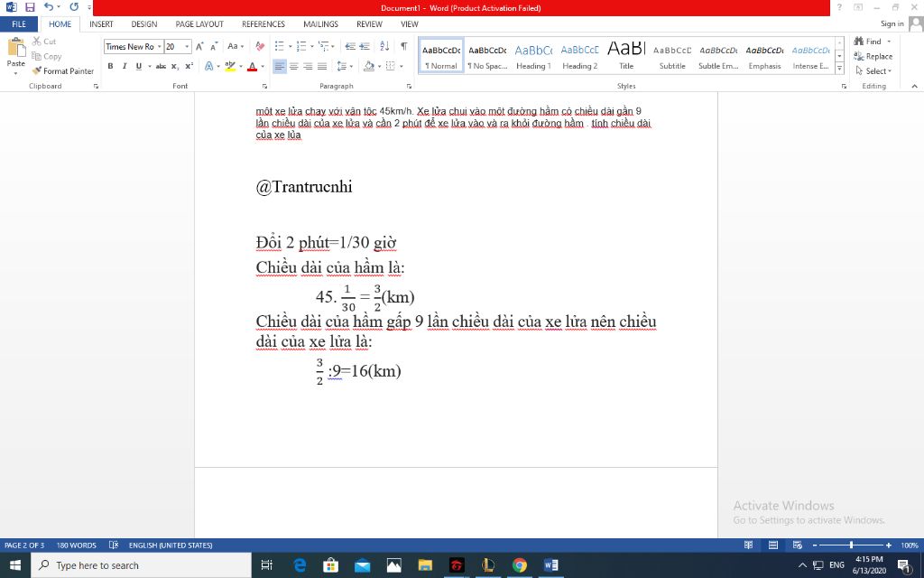This screenshot has width=924, height=578.
Task: Open the Borders dropdown
Action: (x=402, y=66)
